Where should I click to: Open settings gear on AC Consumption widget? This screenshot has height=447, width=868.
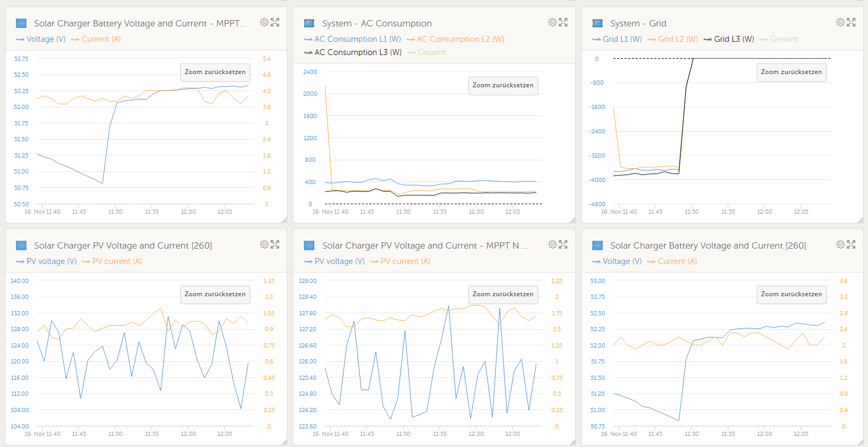[552, 22]
